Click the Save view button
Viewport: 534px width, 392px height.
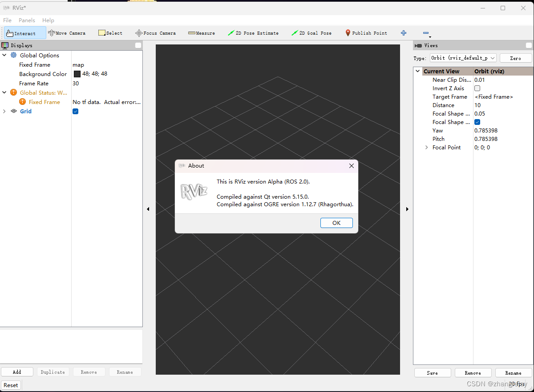tap(433, 373)
